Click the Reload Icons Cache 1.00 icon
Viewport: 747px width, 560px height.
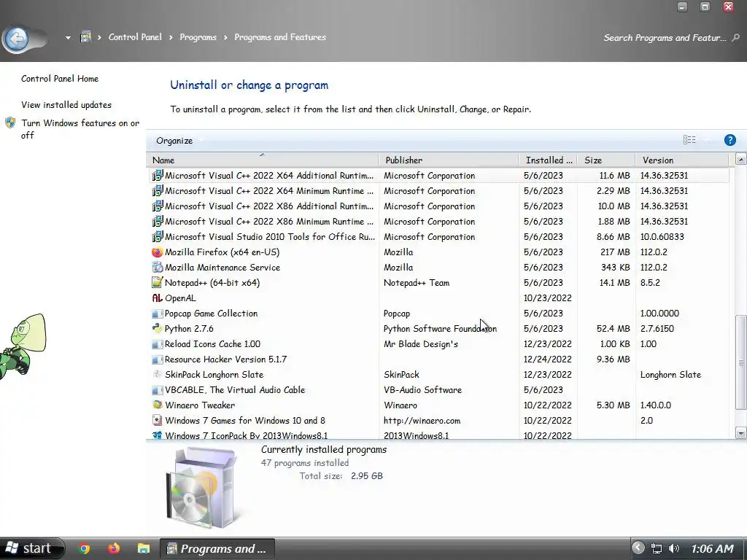pos(158,344)
